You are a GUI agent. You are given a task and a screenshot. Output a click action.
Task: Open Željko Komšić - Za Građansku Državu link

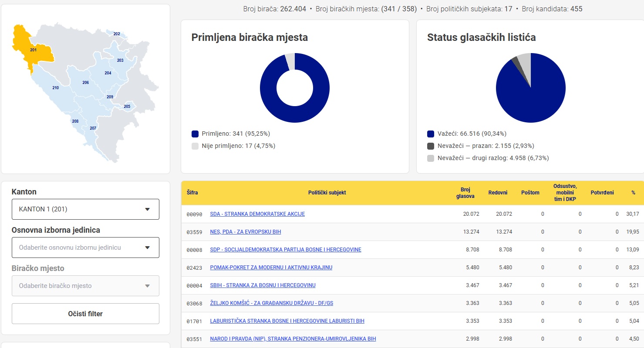tap(271, 303)
